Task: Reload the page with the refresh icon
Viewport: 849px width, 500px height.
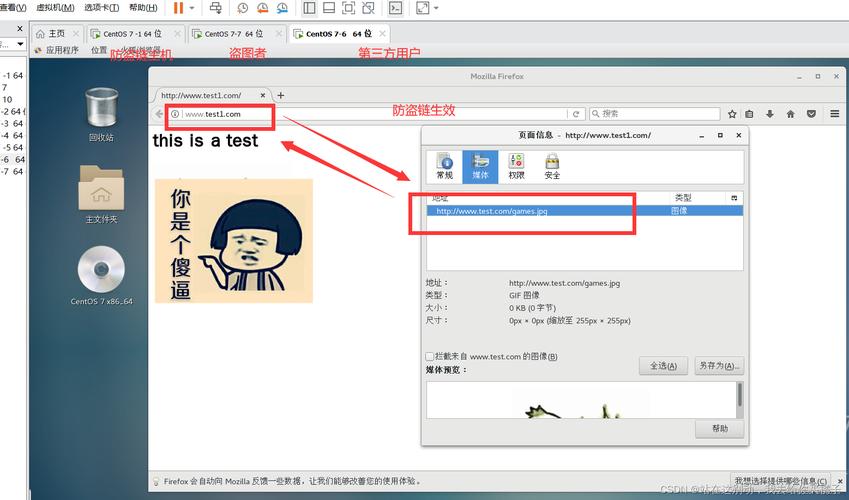Action: pyautogui.click(x=576, y=114)
